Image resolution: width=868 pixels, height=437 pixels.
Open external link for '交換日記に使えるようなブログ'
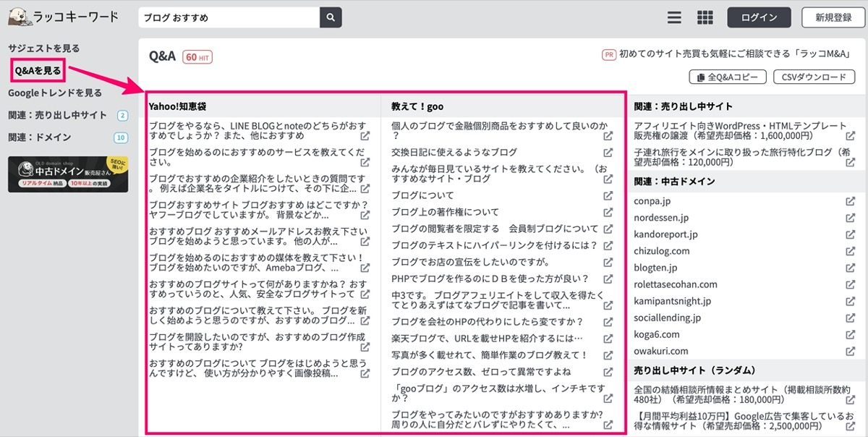[x=609, y=153]
